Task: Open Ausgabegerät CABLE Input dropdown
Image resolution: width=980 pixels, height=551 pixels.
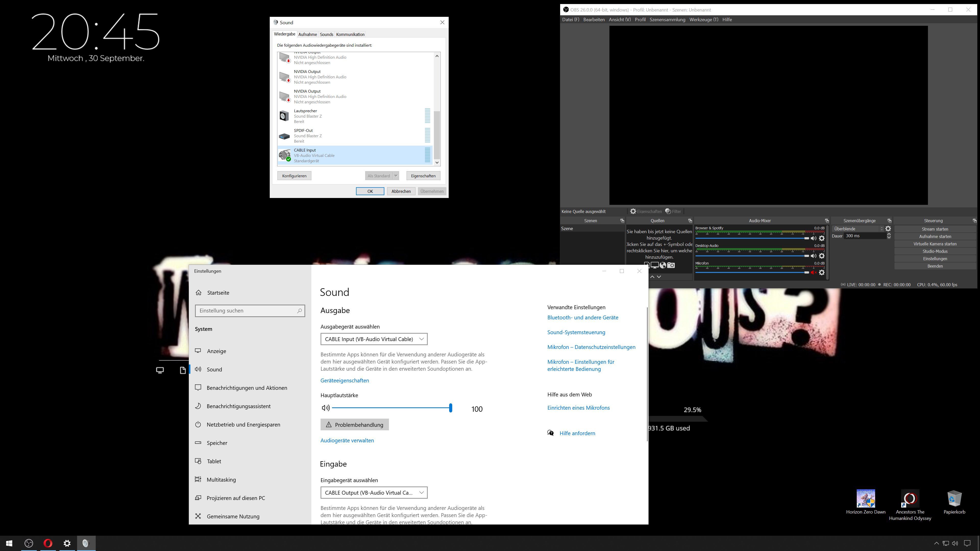Action: 374,339
